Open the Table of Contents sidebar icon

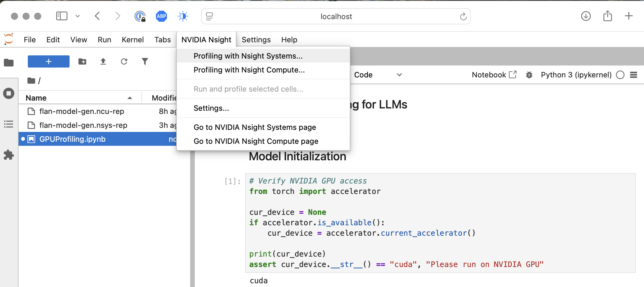[x=9, y=124]
